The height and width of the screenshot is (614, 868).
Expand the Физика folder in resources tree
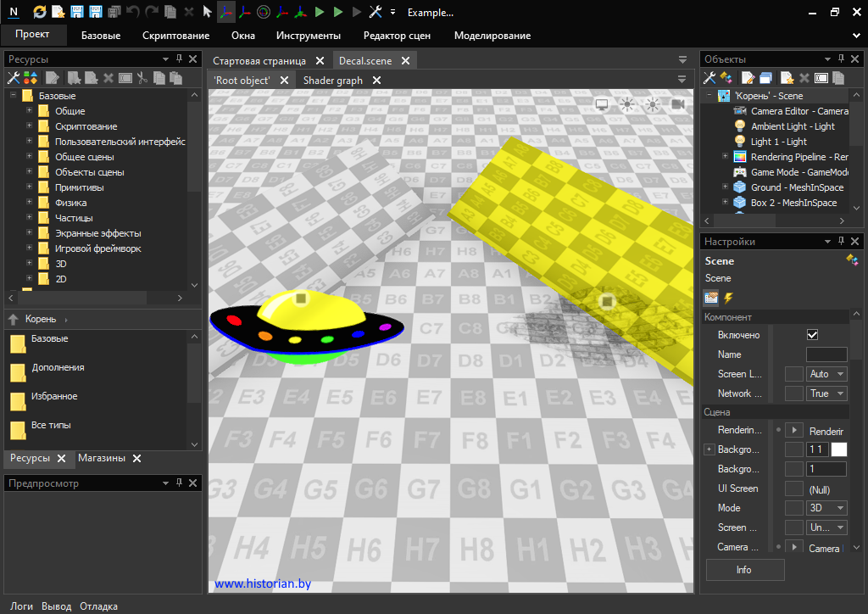point(29,203)
